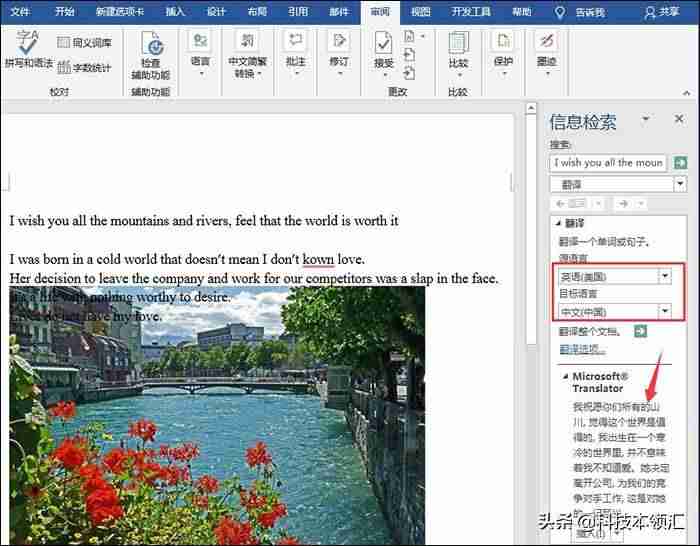Click the line "Her decision to leave the company"
The height and width of the screenshot is (546, 700).
(254, 279)
